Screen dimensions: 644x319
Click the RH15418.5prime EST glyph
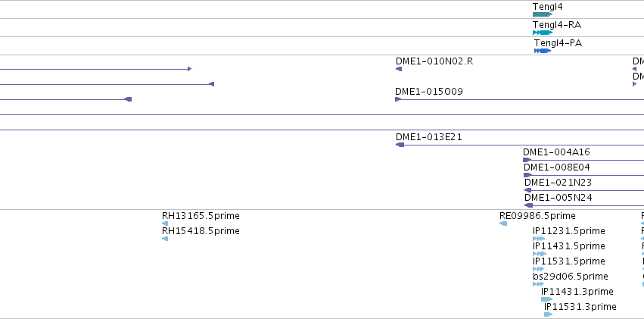point(165,239)
